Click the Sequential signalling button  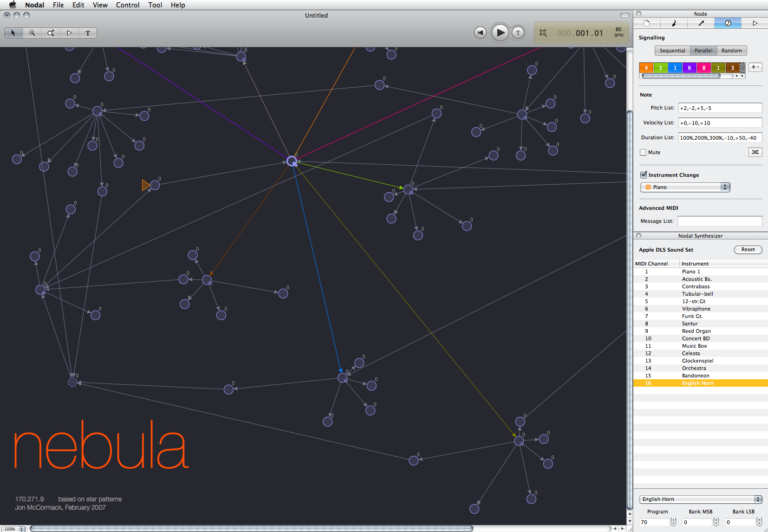pyautogui.click(x=672, y=51)
